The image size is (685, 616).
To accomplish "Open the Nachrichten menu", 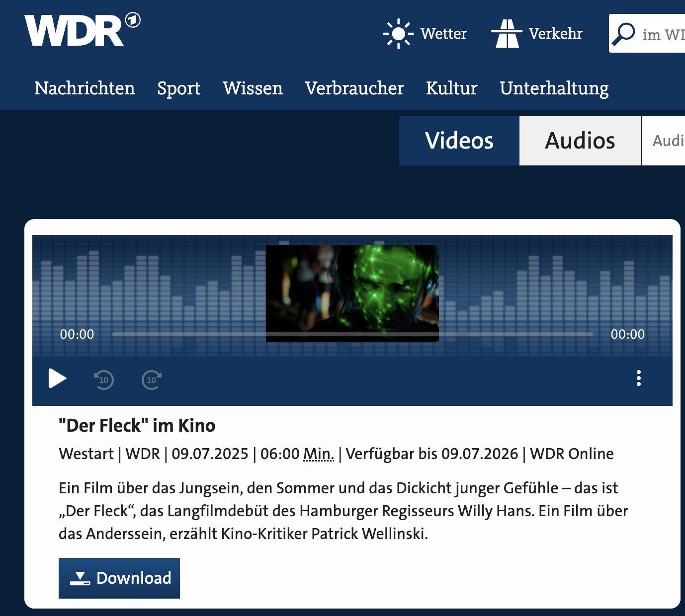I will pyautogui.click(x=85, y=88).
